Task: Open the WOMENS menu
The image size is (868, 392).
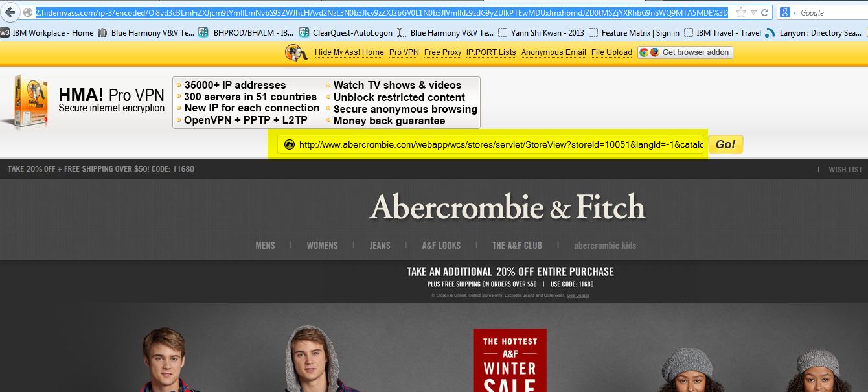Action: pyautogui.click(x=322, y=246)
